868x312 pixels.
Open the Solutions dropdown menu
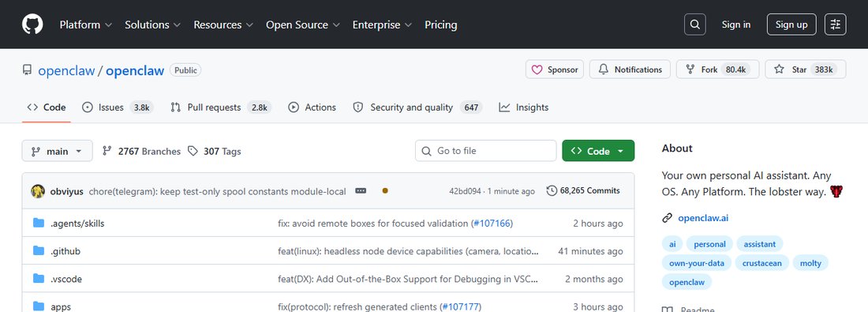(x=153, y=24)
